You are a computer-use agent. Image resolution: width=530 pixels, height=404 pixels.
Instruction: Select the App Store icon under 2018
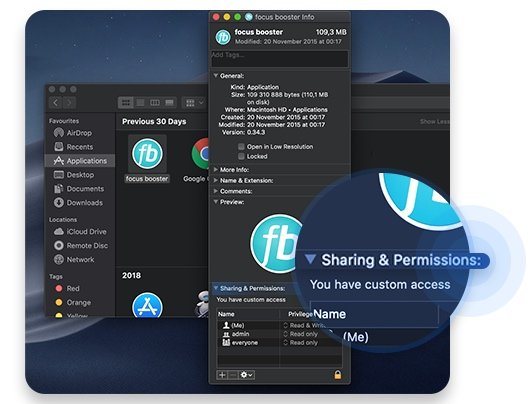(x=147, y=305)
